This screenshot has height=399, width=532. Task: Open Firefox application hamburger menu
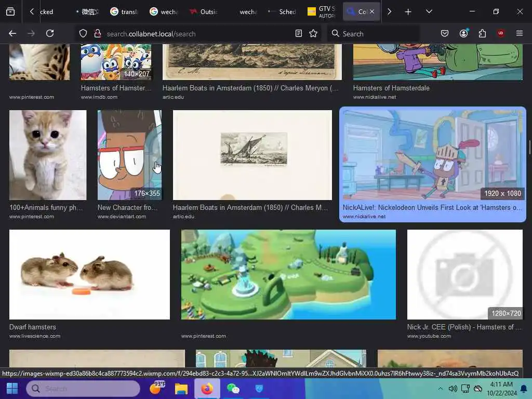click(x=520, y=33)
